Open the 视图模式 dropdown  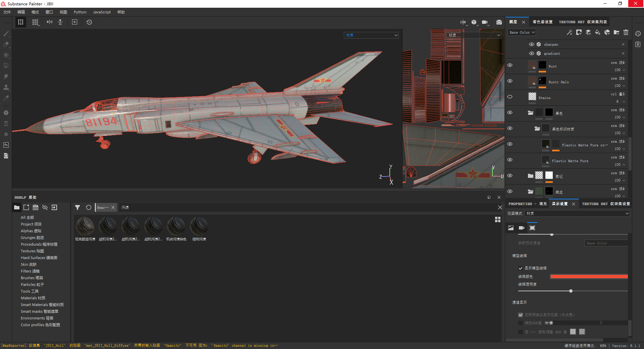click(x=577, y=213)
